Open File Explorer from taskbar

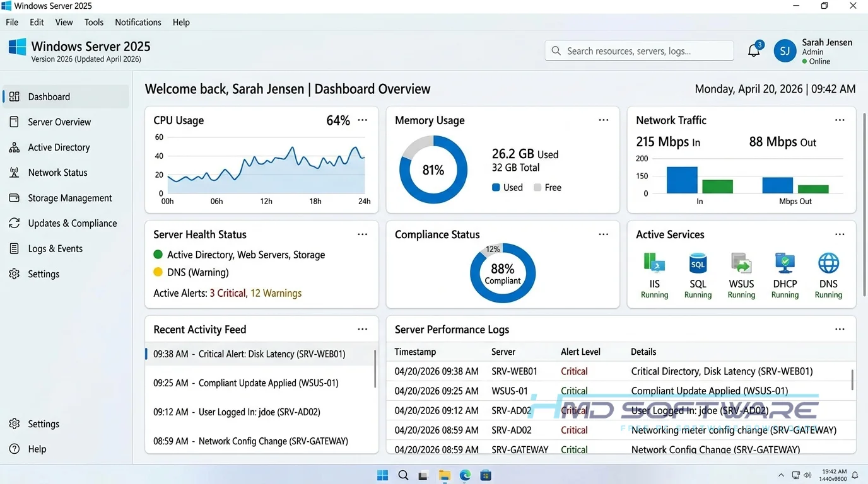point(444,475)
